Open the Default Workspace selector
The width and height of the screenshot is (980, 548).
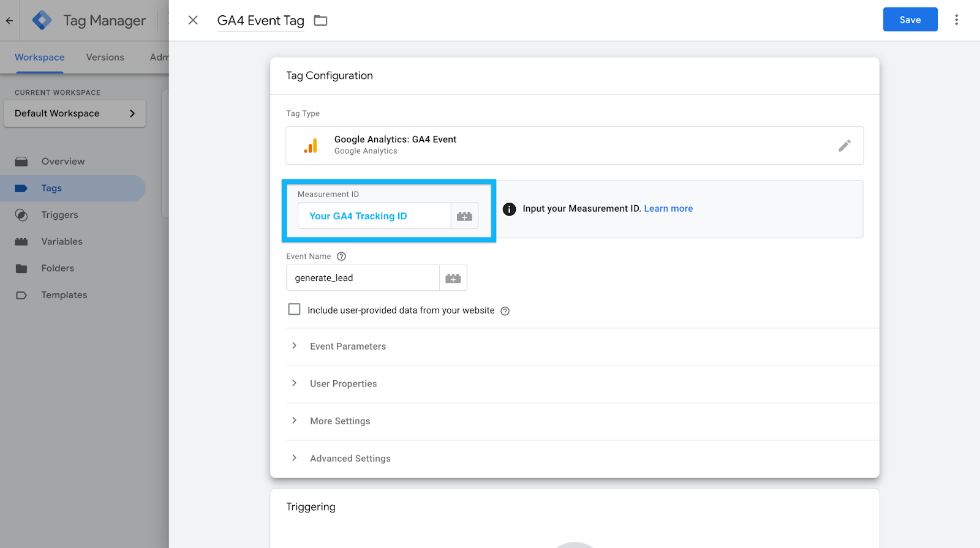(75, 113)
